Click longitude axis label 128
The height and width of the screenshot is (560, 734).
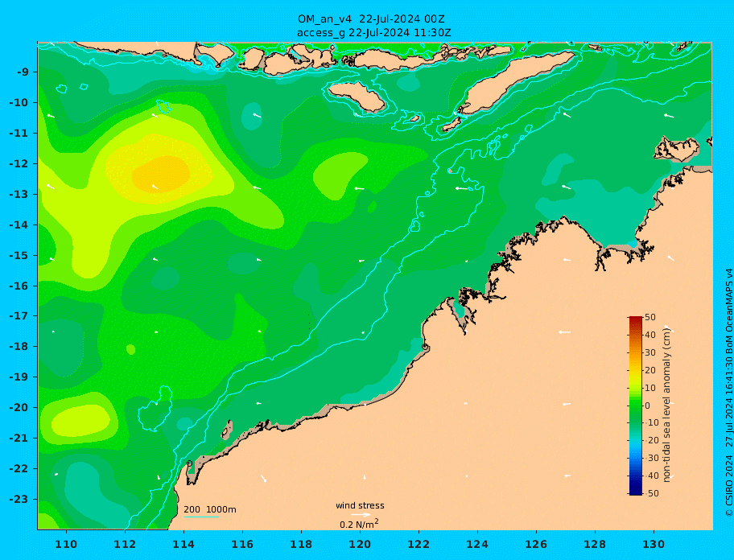tap(595, 544)
